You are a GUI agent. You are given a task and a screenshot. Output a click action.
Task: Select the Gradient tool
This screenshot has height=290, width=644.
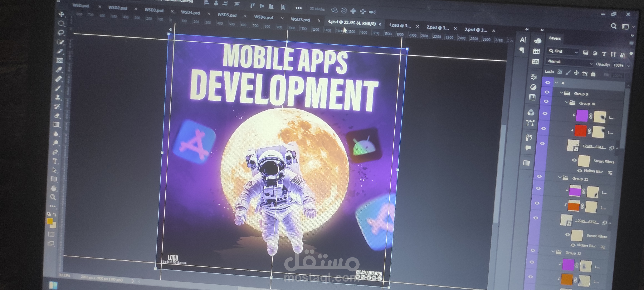56,125
